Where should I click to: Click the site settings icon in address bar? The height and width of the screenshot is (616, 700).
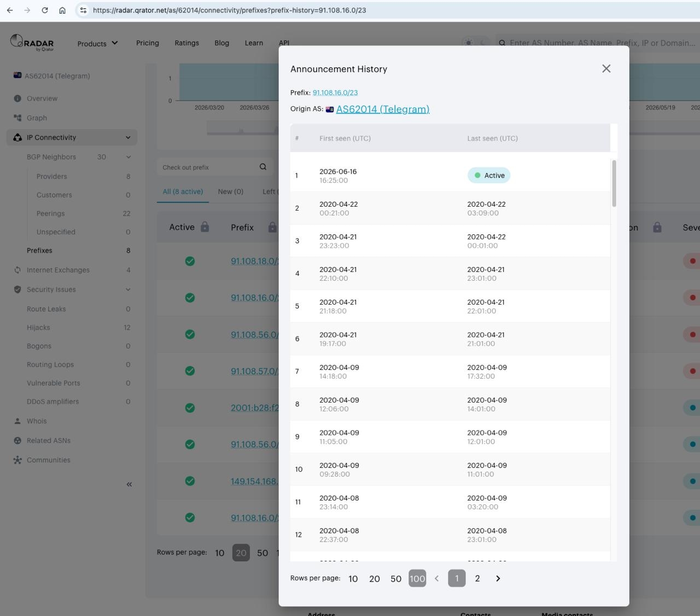tap(83, 10)
